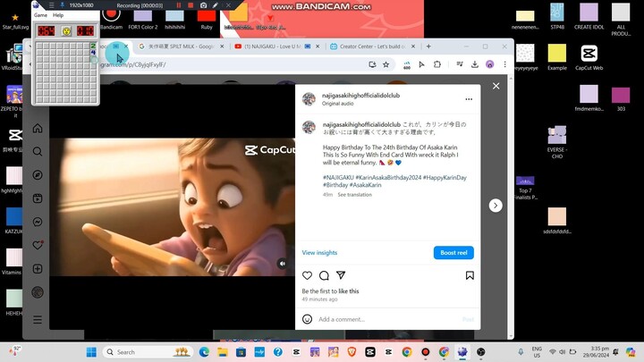
Task: Open Instagram Explore compass icon
Action: [x=38, y=175]
